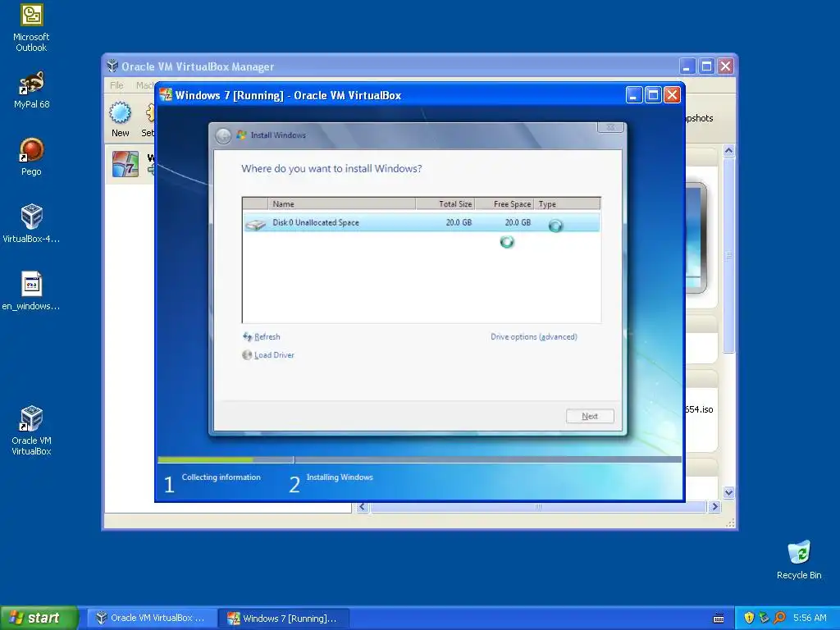Maximize the Windows 7 [Running] VM window

click(x=653, y=95)
